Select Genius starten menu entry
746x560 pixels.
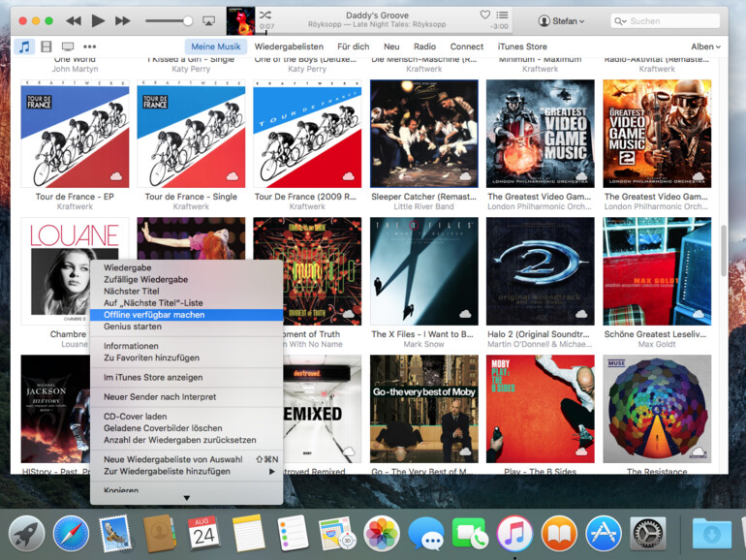186,327
